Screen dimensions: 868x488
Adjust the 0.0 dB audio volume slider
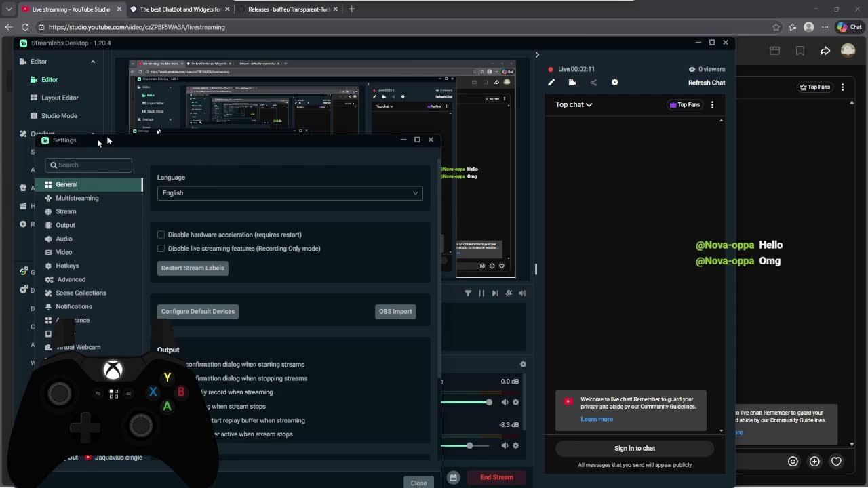(x=465, y=403)
